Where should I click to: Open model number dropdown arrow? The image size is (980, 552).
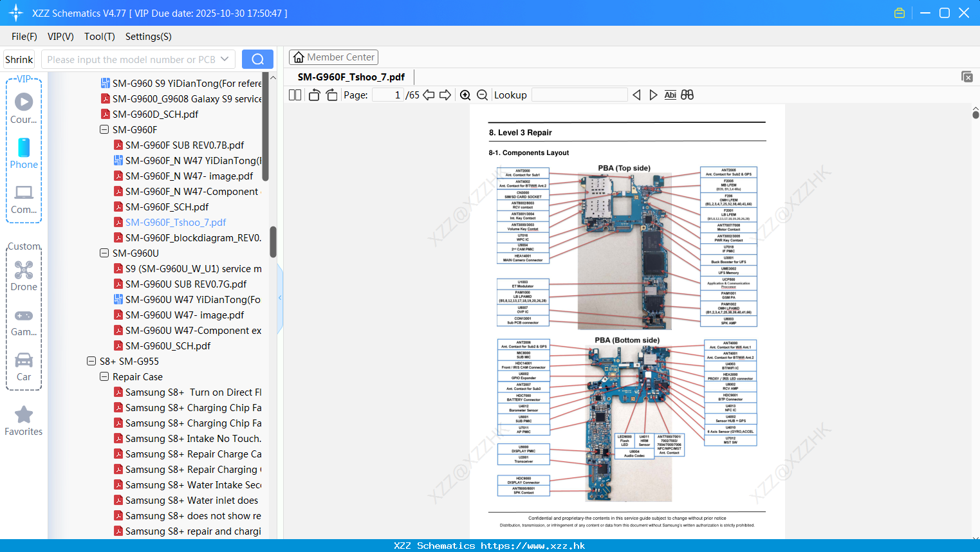[x=225, y=59]
